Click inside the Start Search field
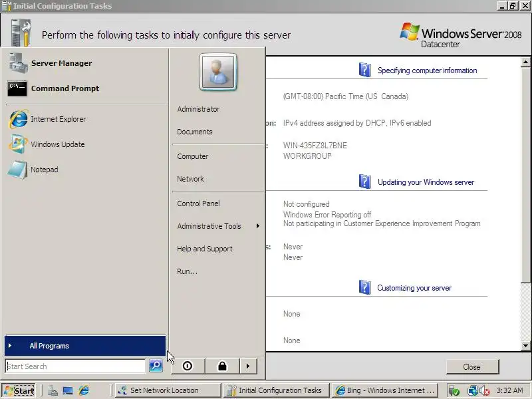The width and height of the screenshot is (532, 399). pyautogui.click(x=75, y=366)
